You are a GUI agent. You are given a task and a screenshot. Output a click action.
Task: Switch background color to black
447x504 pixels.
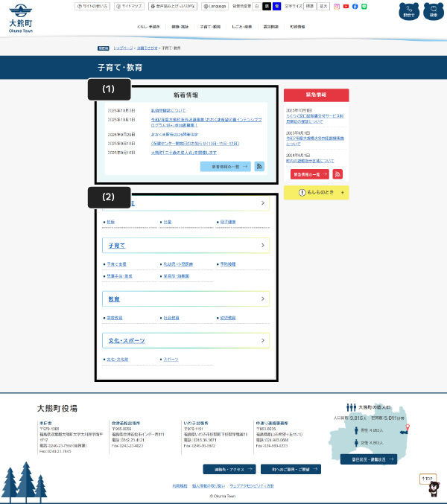click(266, 6)
